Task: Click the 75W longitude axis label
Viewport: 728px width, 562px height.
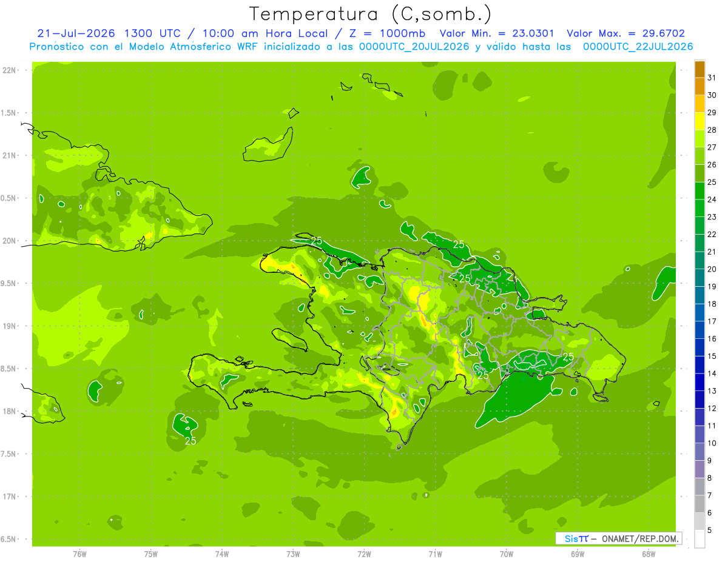Action: [x=150, y=554]
